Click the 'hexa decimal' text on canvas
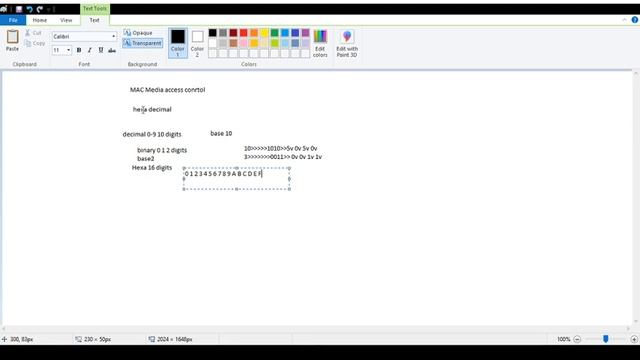The image size is (640, 360). point(152,109)
